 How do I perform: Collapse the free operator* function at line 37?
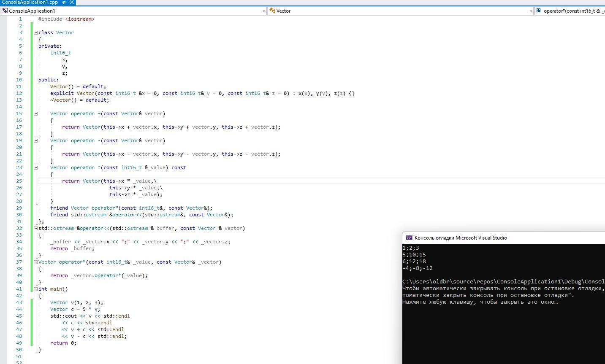click(35, 262)
